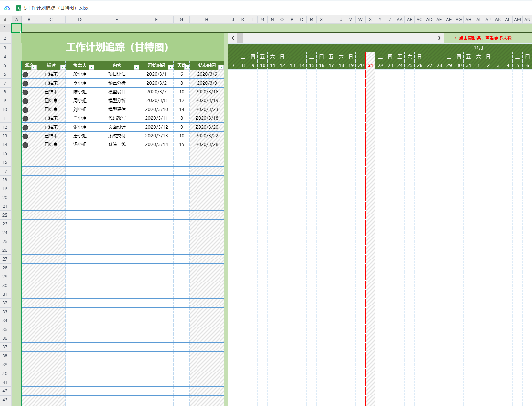Expand the 开始时间 filter dropdown

pos(170,67)
